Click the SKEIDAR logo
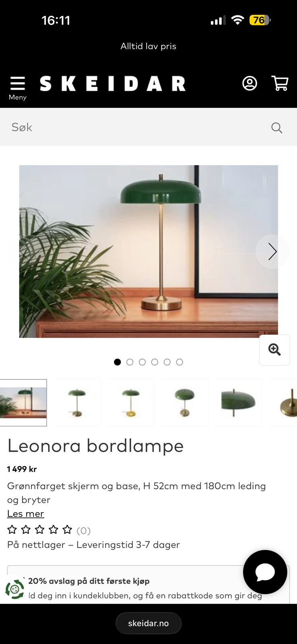The width and height of the screenshot is (297, 644). click(x=113, y=84)
